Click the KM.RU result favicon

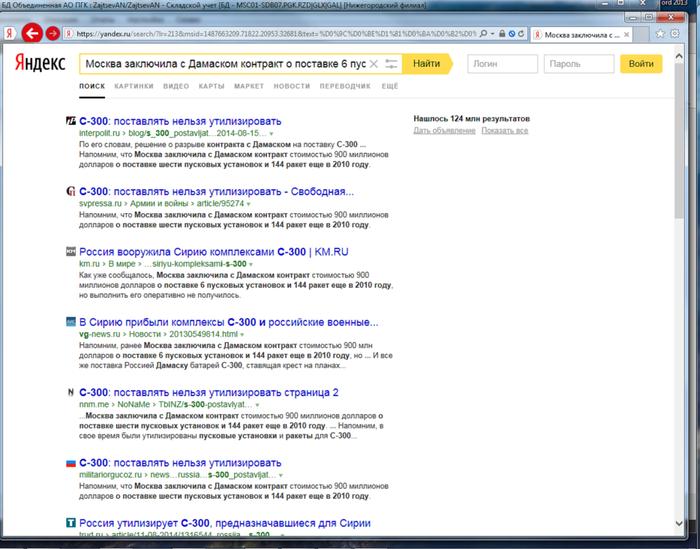(x=70, y=251)
